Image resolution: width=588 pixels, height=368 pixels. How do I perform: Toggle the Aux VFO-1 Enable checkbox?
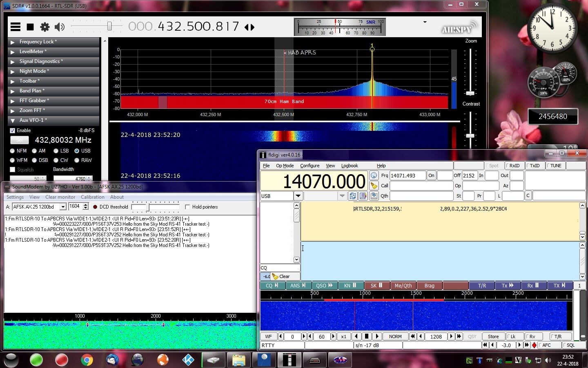pyautogui.click(x=13, y=130)
